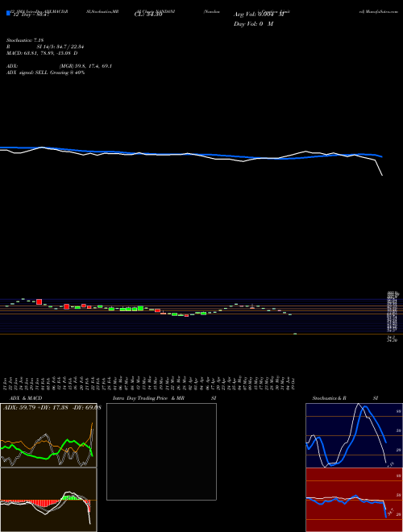
Task: Open the blue Stochastics chart panel
Action: coord(354,435)
